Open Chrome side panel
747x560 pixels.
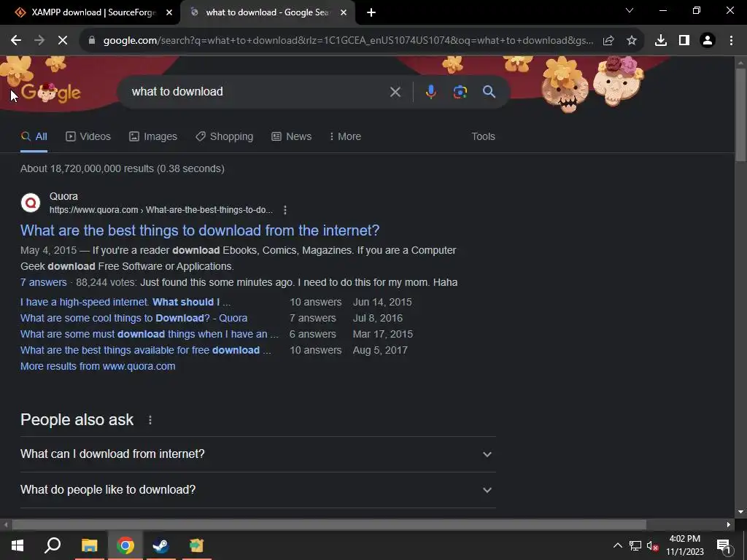click(684, 41)
